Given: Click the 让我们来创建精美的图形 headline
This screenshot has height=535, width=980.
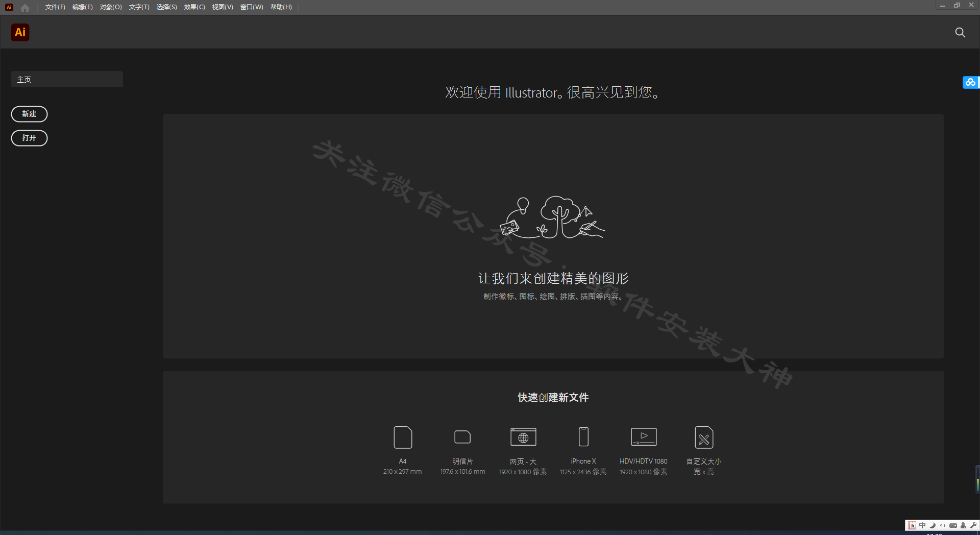Looking at the screenshot, I should point(553,278).
